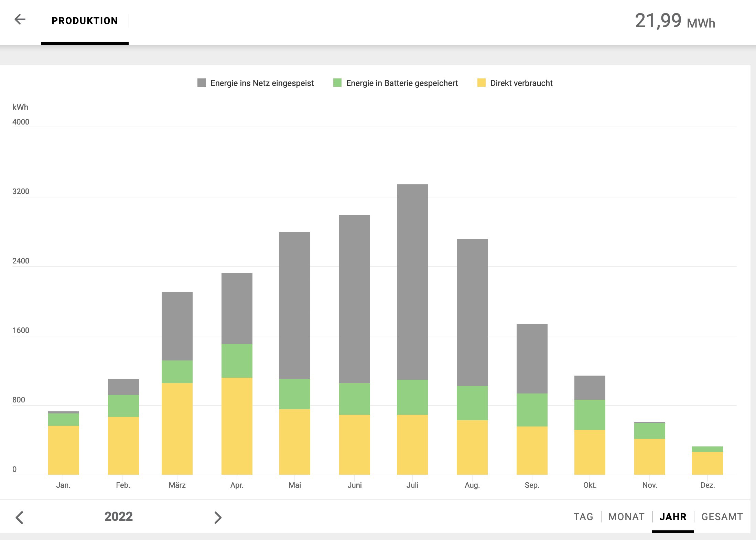Click the 'Energie ins Netz eingespeist' legend label
Viewport: 756px width, 540px height.
tap(262, 83)
